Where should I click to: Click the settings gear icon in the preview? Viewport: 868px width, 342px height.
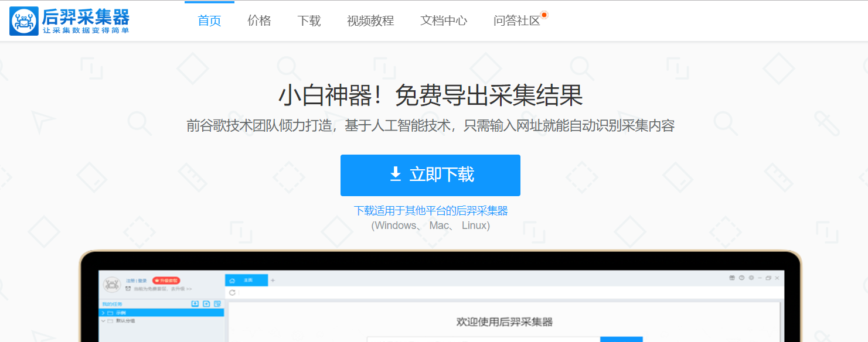(751, 278)
